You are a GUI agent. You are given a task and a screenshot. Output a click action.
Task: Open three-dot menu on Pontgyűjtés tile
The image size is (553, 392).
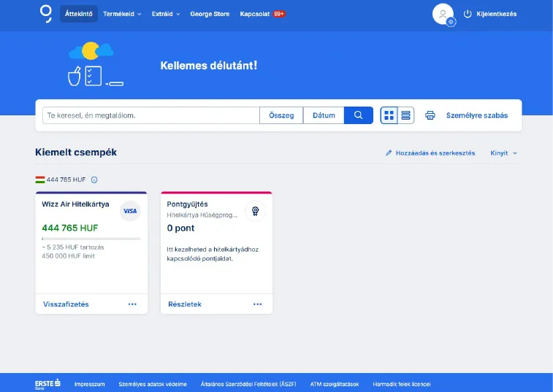[258, 304]
